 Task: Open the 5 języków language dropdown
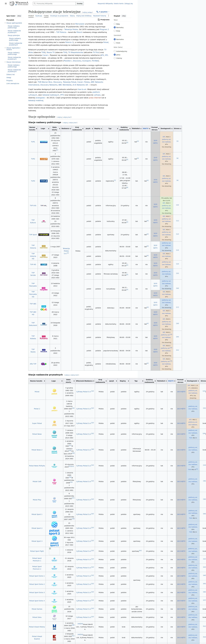click(103, 12)
